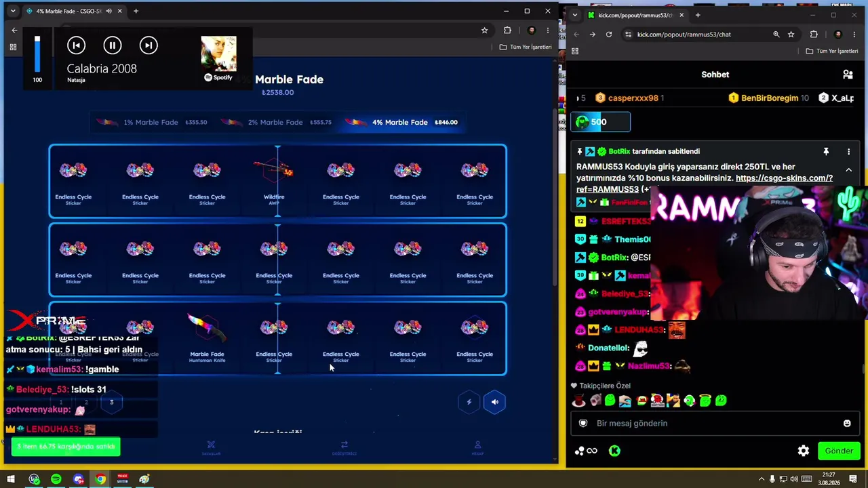Skip to next track in media overlay
The height and width of the screenshot is (488, 868).
[149, 45]
